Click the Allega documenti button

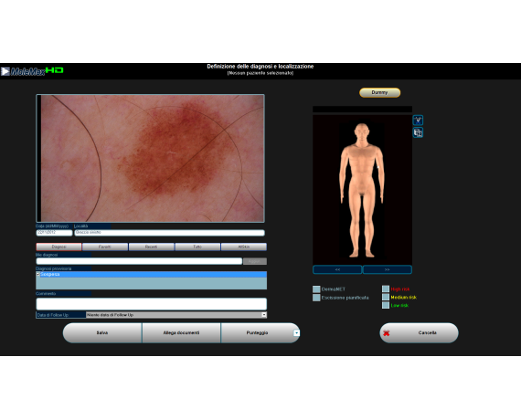181,332
